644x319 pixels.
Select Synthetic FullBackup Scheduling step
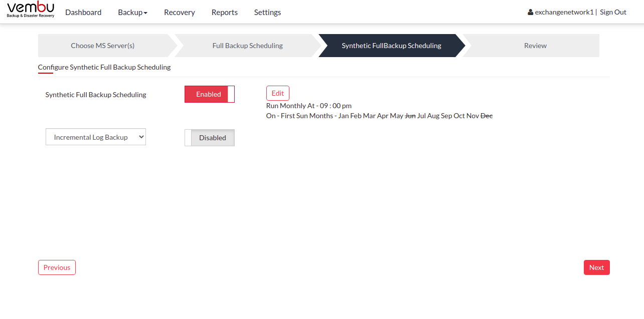coord(392,46)
